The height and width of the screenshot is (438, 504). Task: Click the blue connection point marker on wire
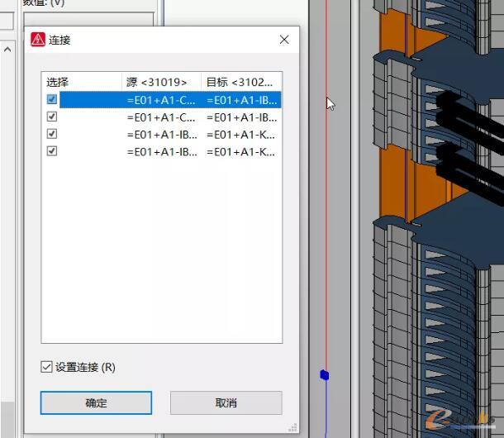click(x=325, y=375)
